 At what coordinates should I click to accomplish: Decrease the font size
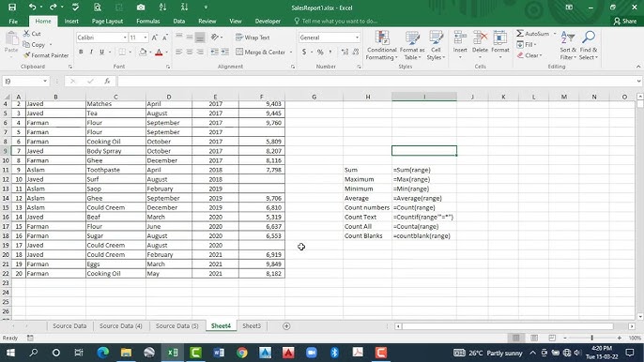[164, 38]
